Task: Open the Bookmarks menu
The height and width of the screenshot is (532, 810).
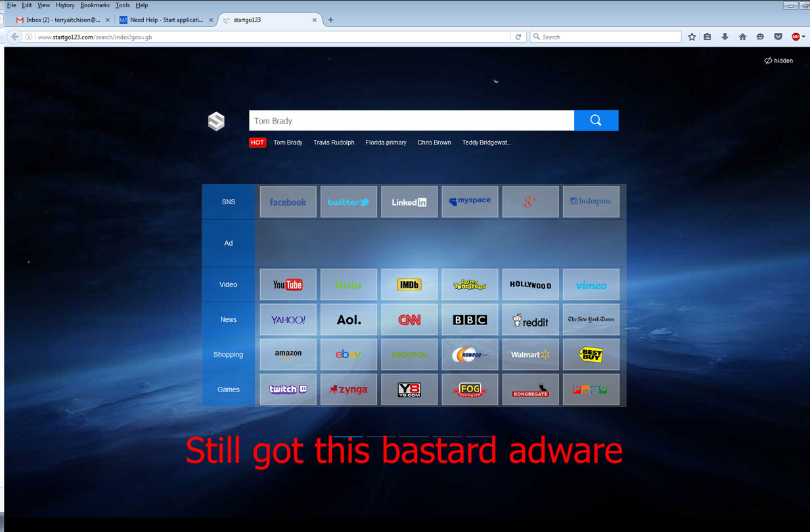Action: click(x=95, y=5)
